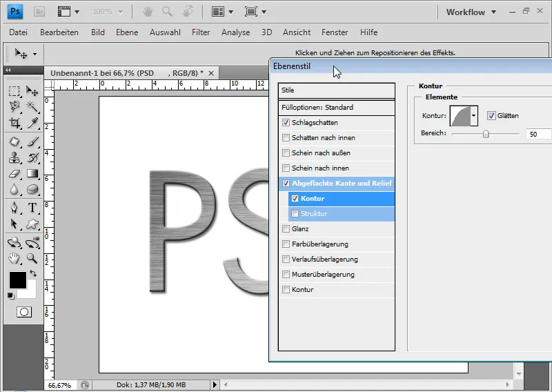Select the Polygonal Lasso tool
The height and width of the screenshot is (392, 552).
point(14,106)
